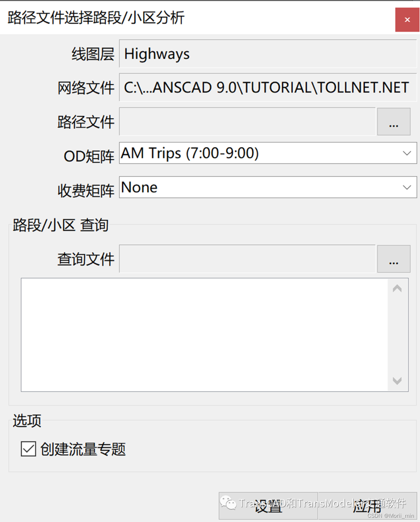Close the 路径文件选择 dialog with the red X
This screenshot has width=420, height=522.
407,19
